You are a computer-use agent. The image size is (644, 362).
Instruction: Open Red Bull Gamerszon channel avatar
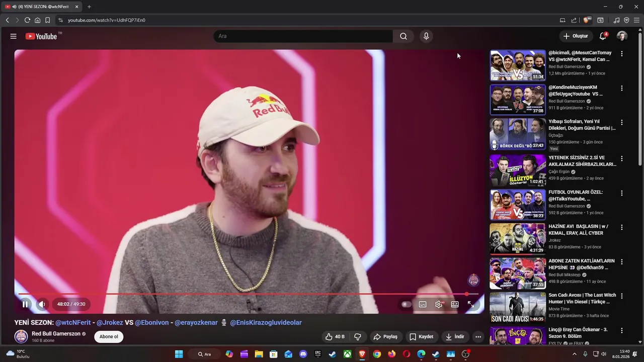coord(21,336)
